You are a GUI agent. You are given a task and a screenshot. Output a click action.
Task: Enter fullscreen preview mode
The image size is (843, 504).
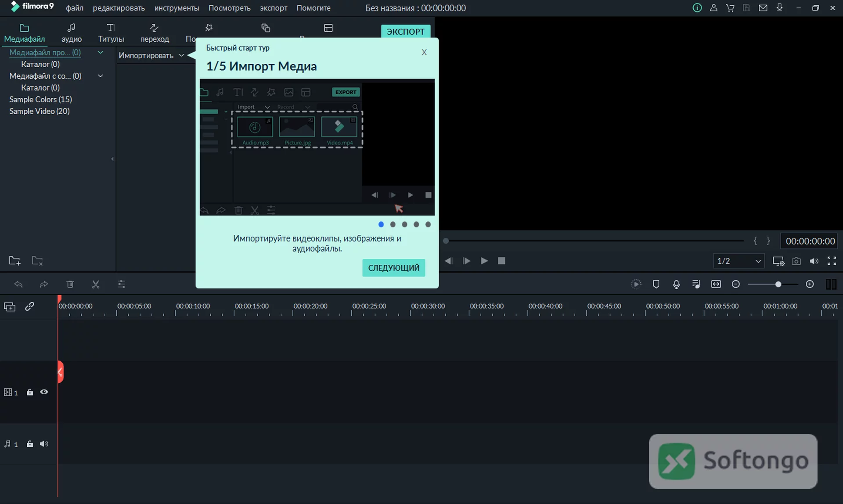[x=832, y=261]
